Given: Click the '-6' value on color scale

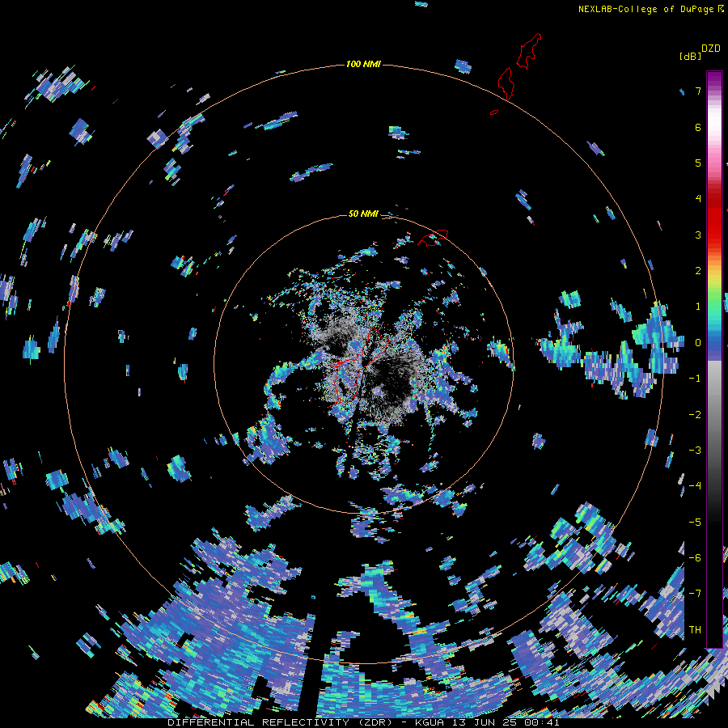Looking at the screenshot, I should point(695,557).
